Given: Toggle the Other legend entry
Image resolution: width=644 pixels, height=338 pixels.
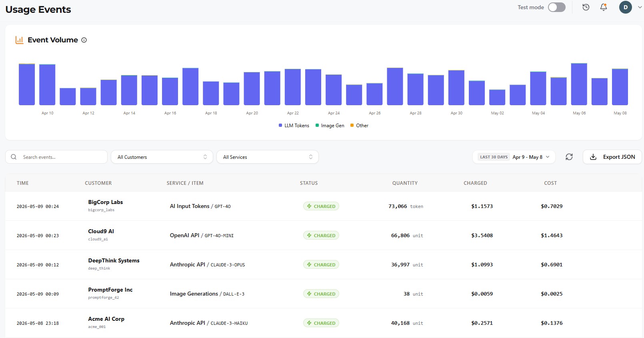Looking at the screenshot, I should pyautogui.click(x=359, y=126).
